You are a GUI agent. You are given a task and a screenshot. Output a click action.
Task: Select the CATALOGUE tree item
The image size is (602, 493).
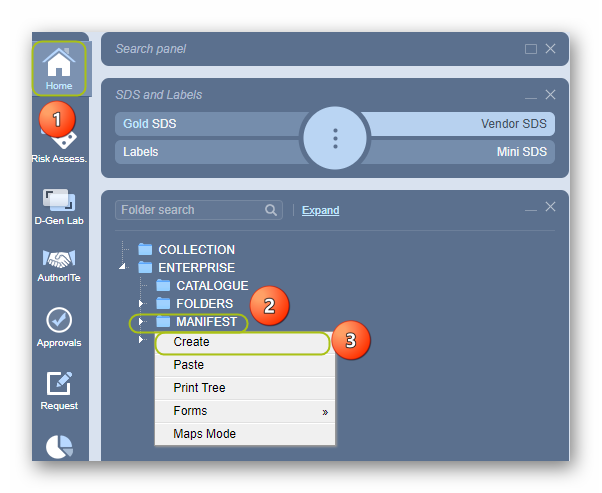pyautogui.click(x=212, y=285)
